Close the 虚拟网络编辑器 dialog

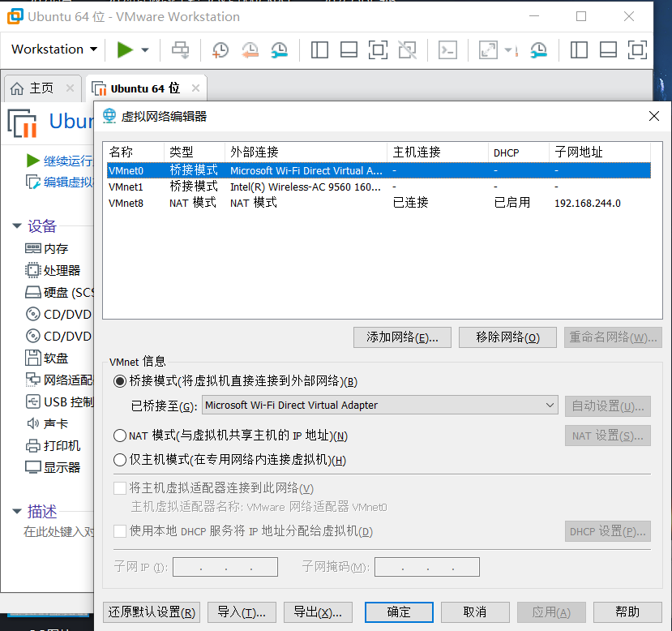[x=654, y=116]
